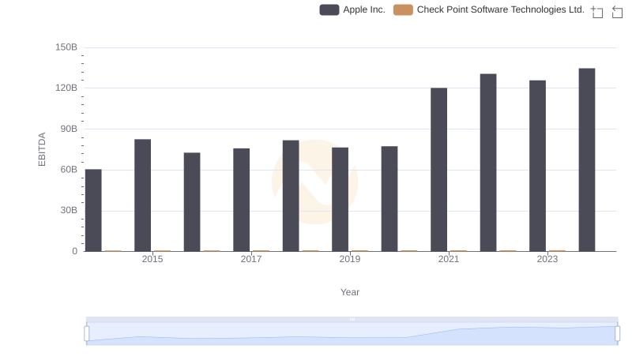
Task: Click the 2019 x-axis label
Action: click(x=350, y=259)
